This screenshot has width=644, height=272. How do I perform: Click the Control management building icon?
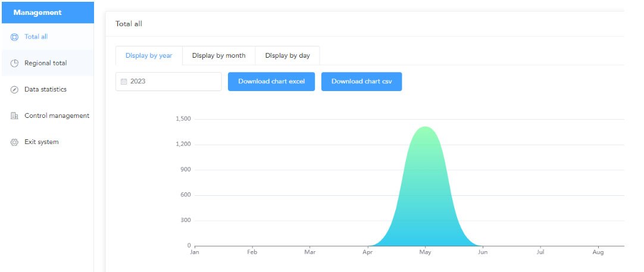pyautogui.click(x=15, y=116)
